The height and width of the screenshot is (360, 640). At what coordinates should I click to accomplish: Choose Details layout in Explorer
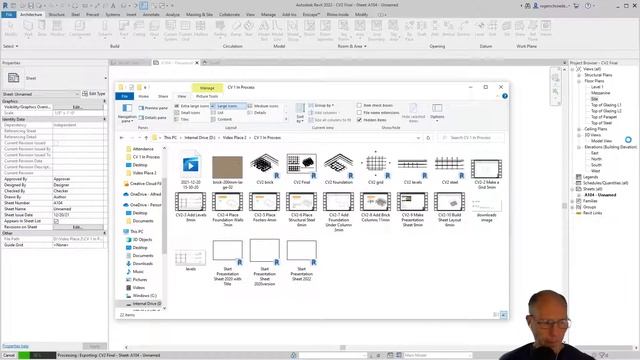pyautogui.click(x=257, y=113)
